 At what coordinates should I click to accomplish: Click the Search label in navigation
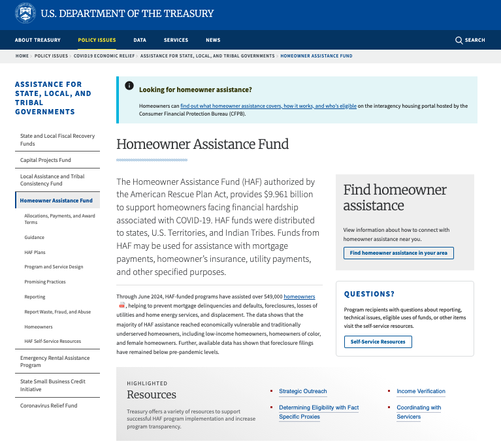point(475,40)
